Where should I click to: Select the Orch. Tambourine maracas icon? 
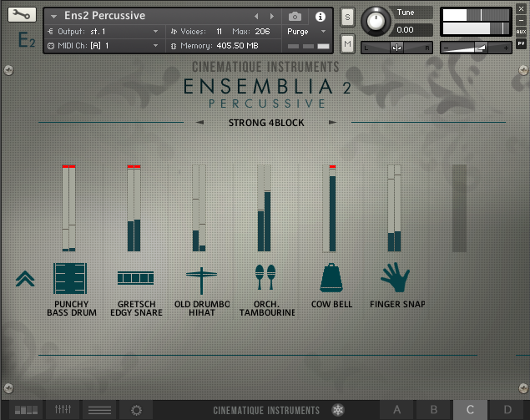pyautogui.click(x=265, y=277)
